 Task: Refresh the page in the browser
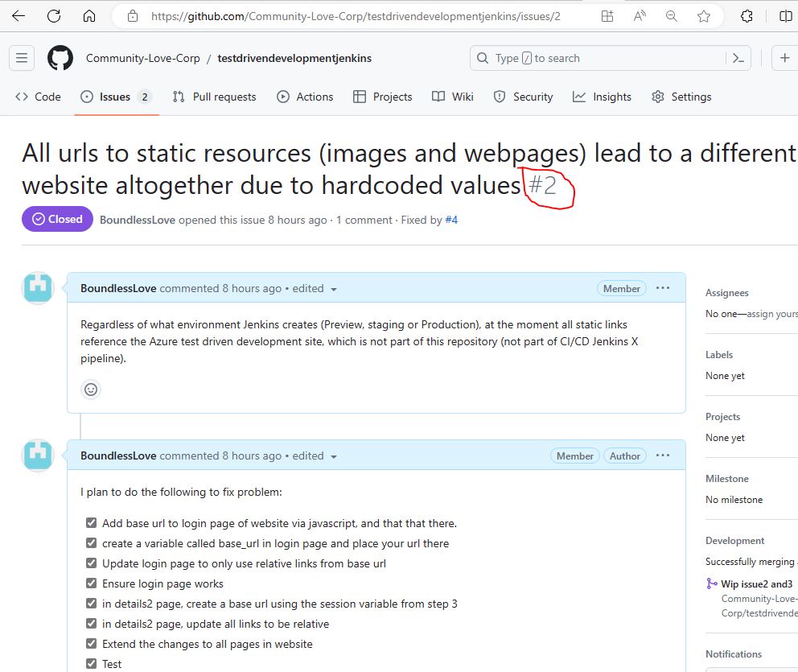[x=54, y=16]
